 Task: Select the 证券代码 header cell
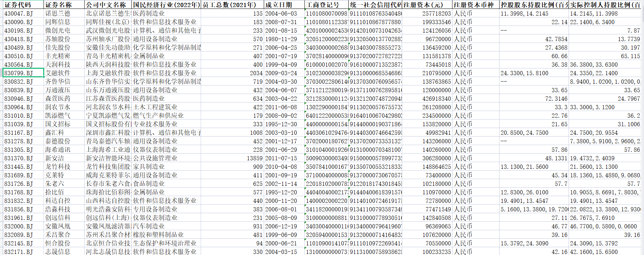[23, 5]
